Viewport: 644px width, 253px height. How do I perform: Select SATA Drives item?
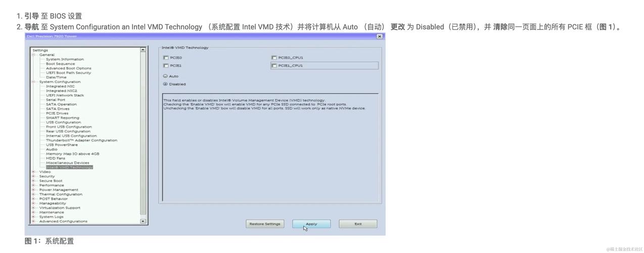(58, 109)
